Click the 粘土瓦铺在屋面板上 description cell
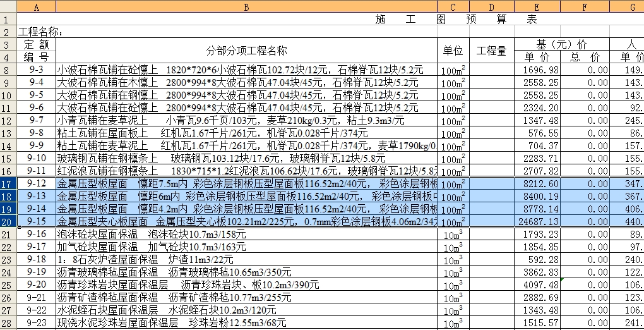 point(246,133)
